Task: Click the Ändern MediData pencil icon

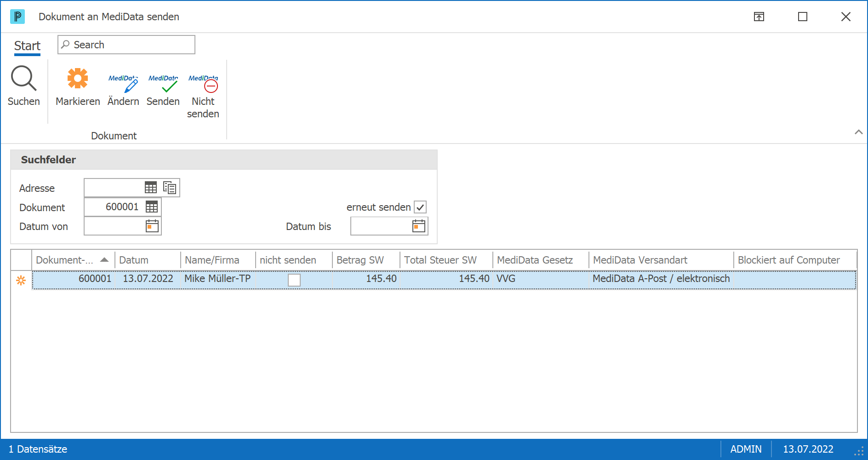Action: tap(123, 83)
